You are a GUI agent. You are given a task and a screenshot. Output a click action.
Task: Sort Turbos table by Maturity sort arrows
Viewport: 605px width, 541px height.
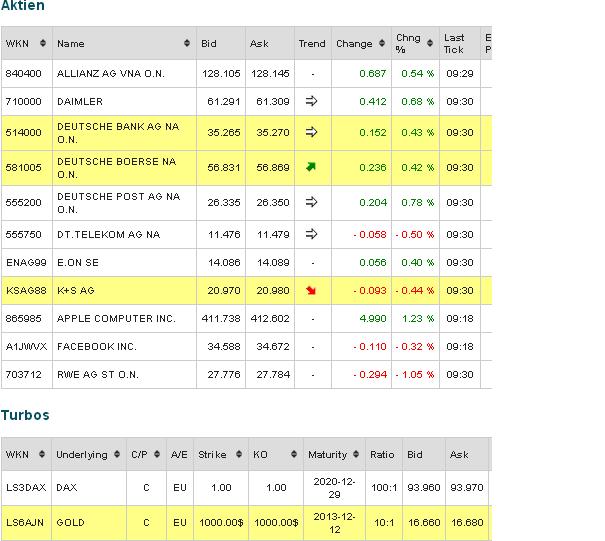click(356, 454)
